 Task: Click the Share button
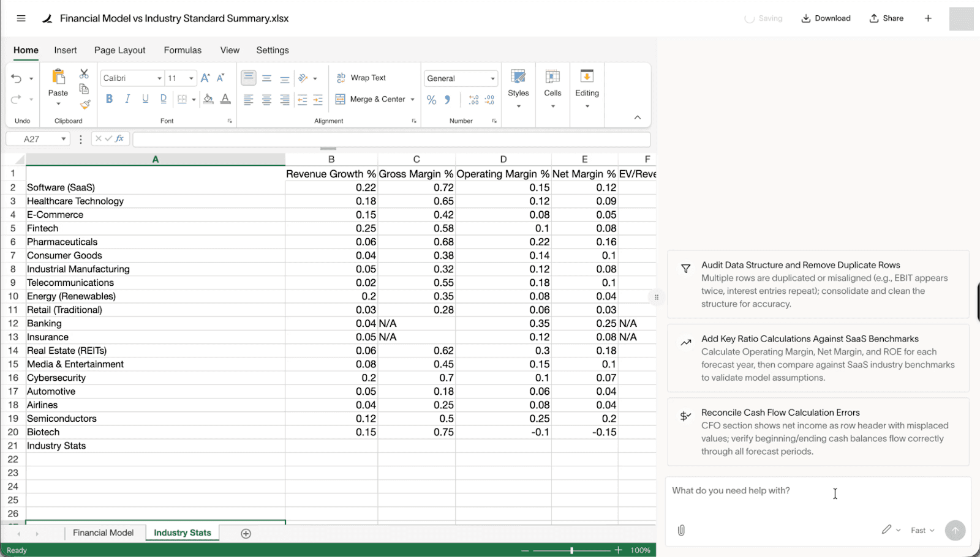[x=886, y=18]
